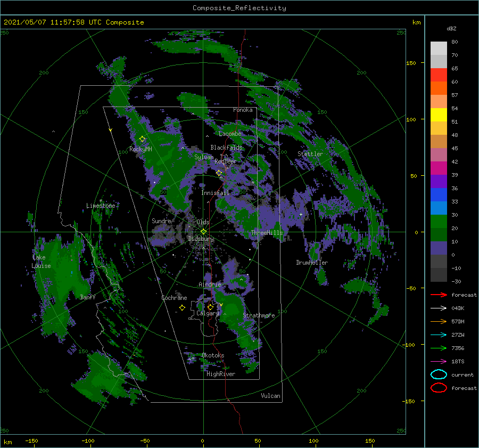This screenshot has height=448, width=479.
Task: Click the Drumheller town label
Action: click(312, 263)
